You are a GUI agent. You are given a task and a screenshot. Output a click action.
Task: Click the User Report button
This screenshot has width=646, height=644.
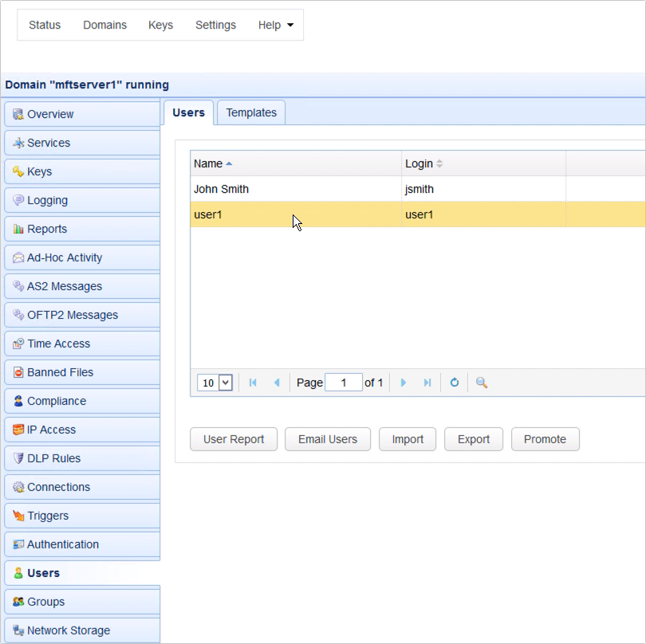233,439
